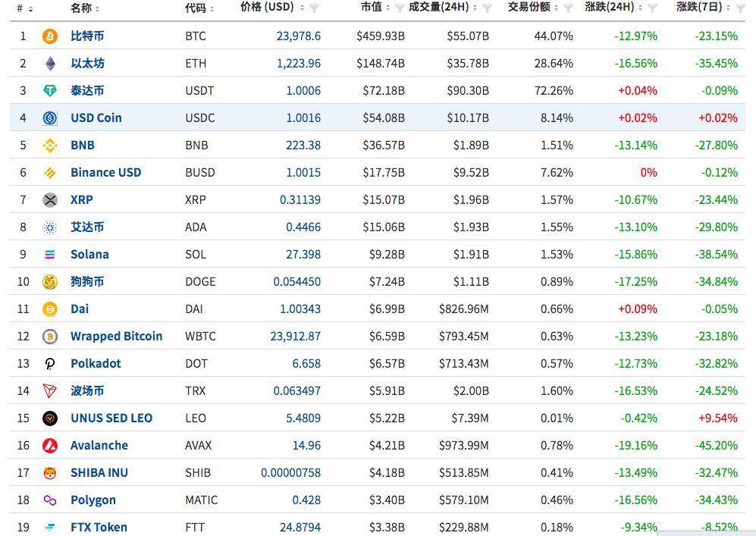Open the filter for 涨跌(7日) column
This screenshot has height=536, width=756.
coord(741,9)
